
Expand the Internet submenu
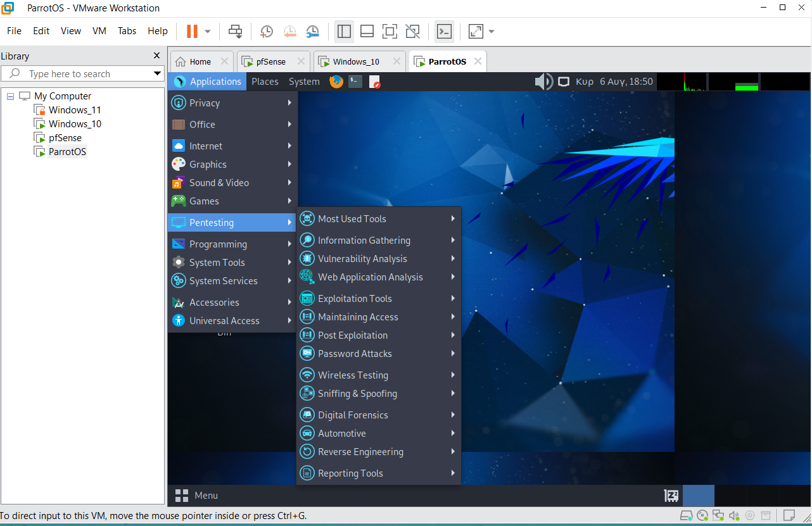pyautogui.click(x=232, y=146)
